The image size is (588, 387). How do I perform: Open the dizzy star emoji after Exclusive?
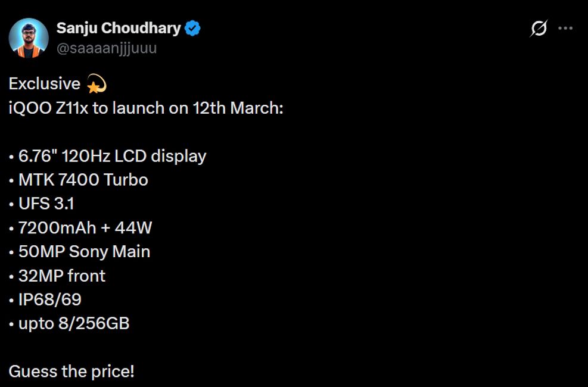click(x=94, y=85)
